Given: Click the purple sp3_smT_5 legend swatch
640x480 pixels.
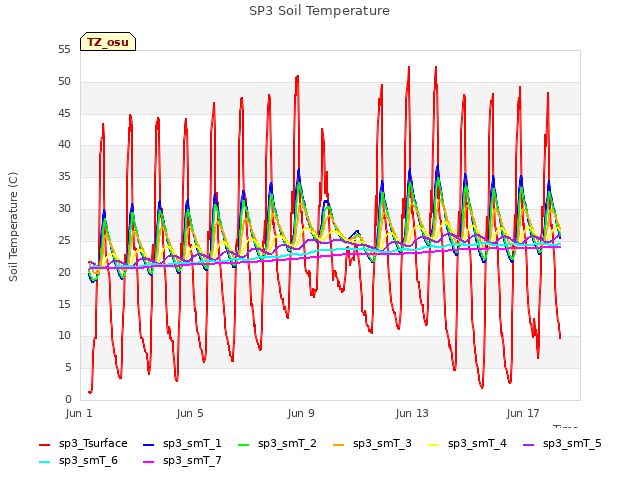Looking at the screenshot, I should 529,444.
